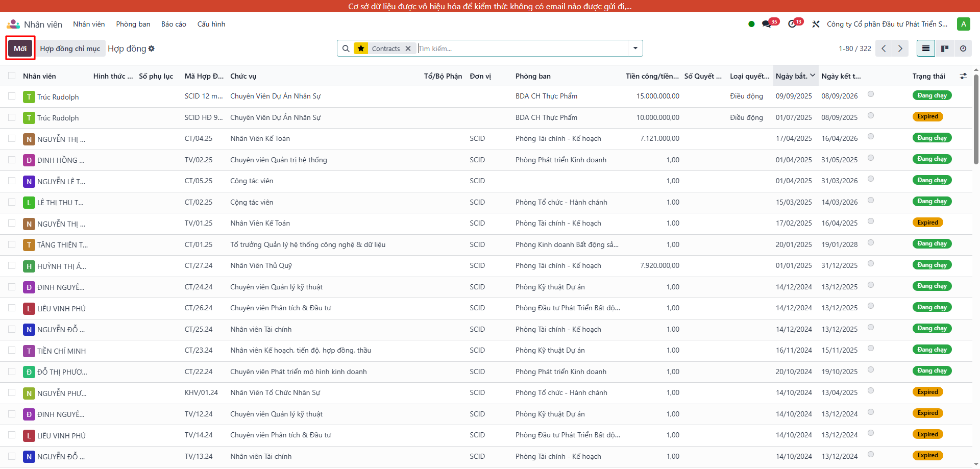Open the user avatar A menu

963,24
